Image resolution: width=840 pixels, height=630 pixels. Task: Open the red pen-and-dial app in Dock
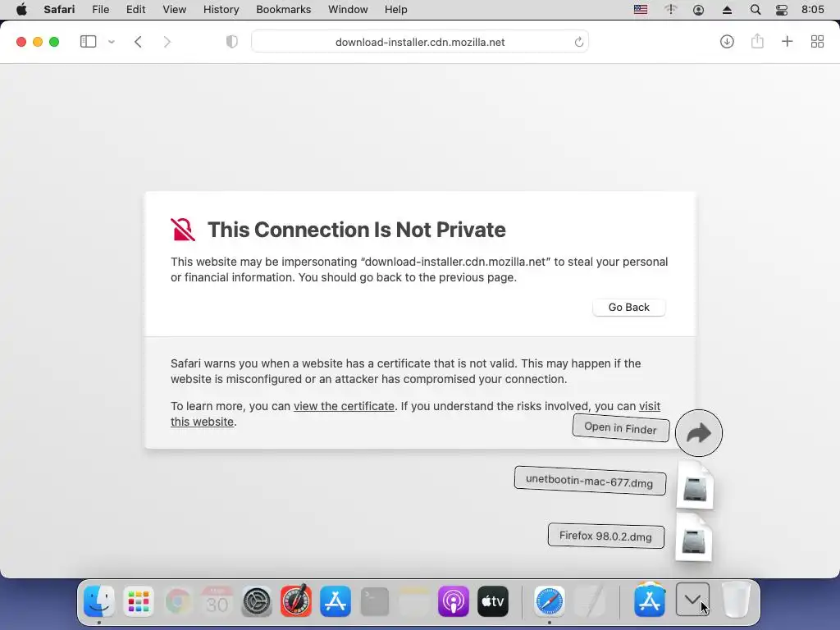(295, 601)
